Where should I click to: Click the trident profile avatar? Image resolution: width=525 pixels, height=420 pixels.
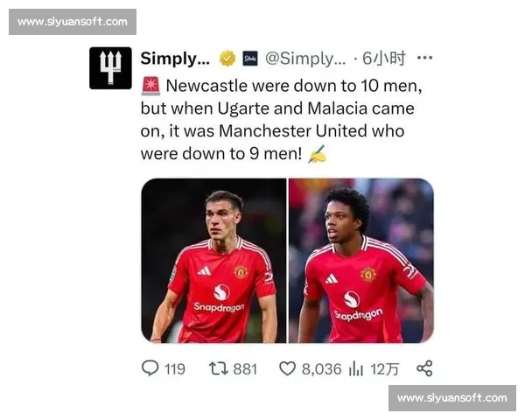coord(110,68)
